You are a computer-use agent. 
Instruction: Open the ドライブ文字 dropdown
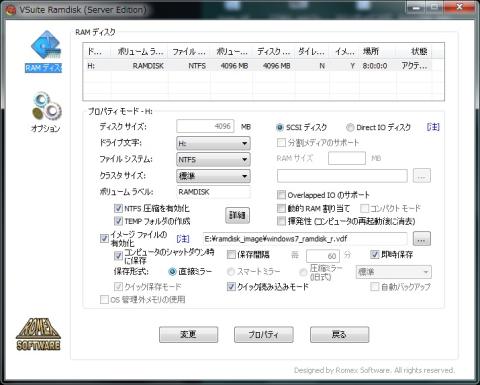coord(213,143)
